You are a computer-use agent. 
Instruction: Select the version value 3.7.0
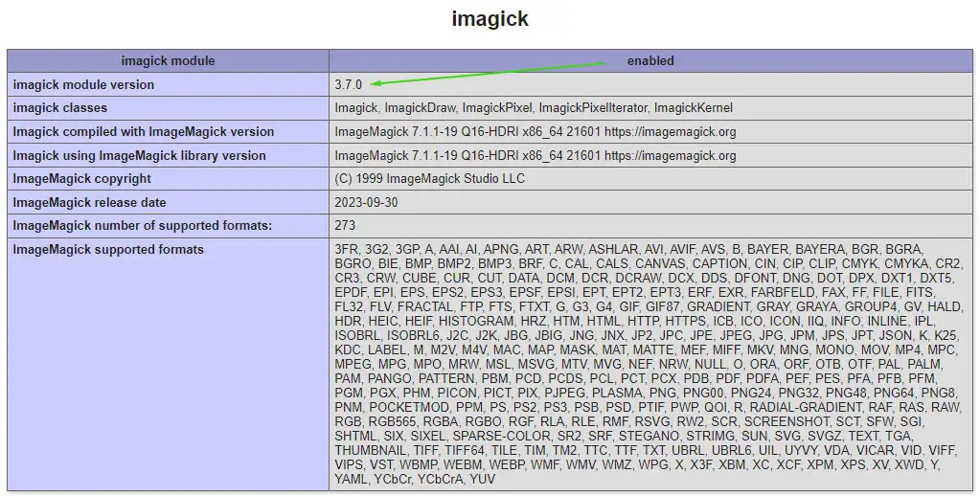[x=348, y=84]
